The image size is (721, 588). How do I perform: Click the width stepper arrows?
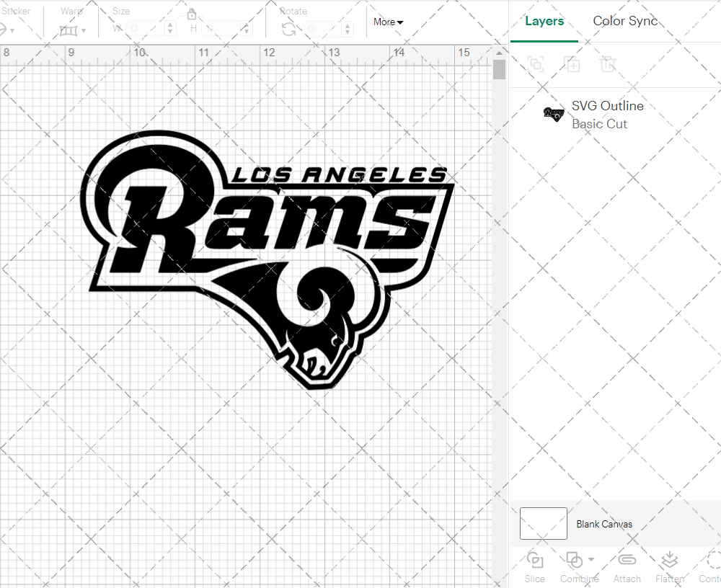pos(171,28)
